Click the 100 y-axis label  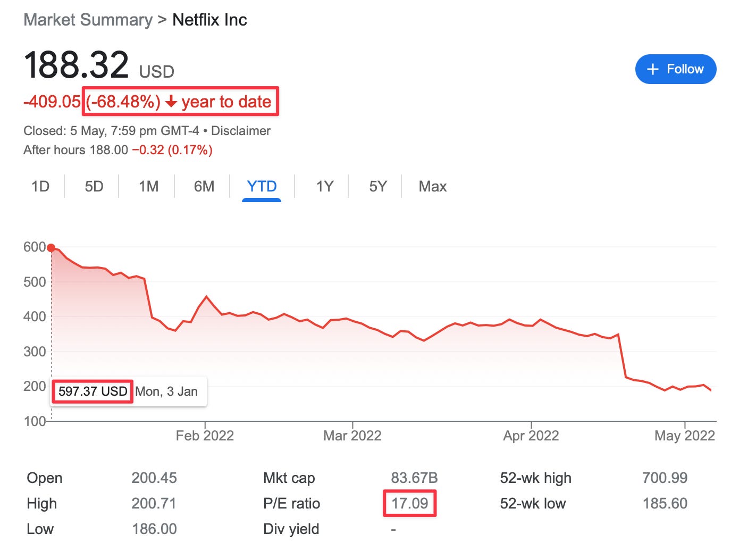pyautogui.click(x=35, y=421)
